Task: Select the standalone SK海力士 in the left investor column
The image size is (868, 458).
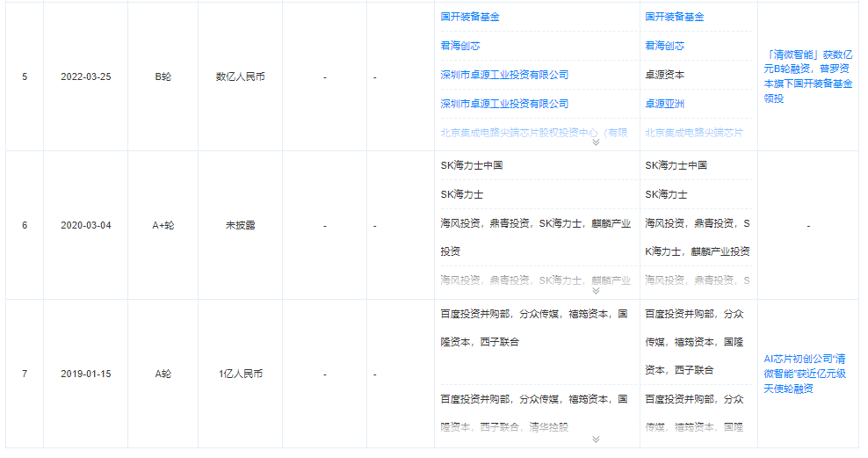Action: click(462, 194)
